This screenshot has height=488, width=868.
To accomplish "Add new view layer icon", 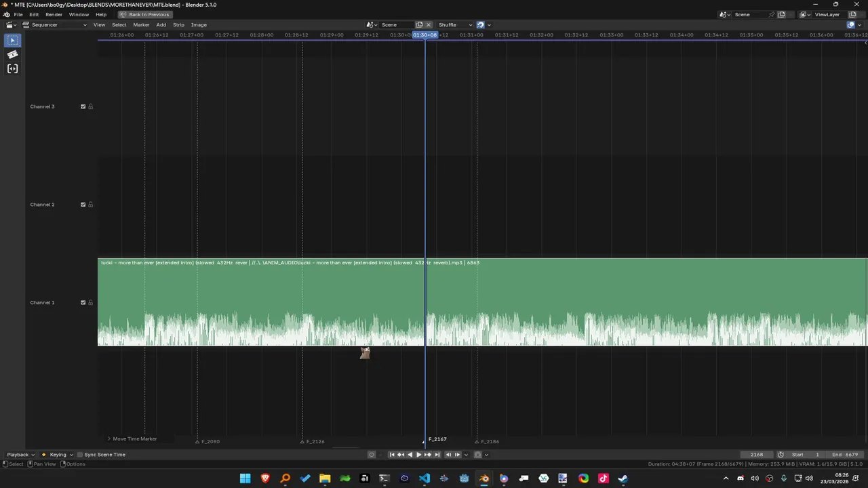I will 852,14.
